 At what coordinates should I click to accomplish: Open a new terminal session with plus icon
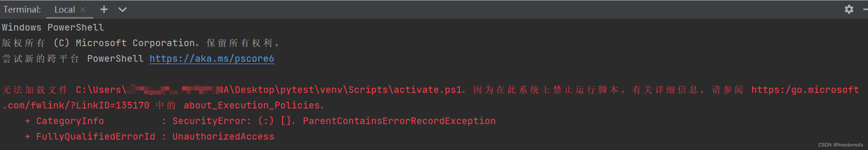(104, 9)
